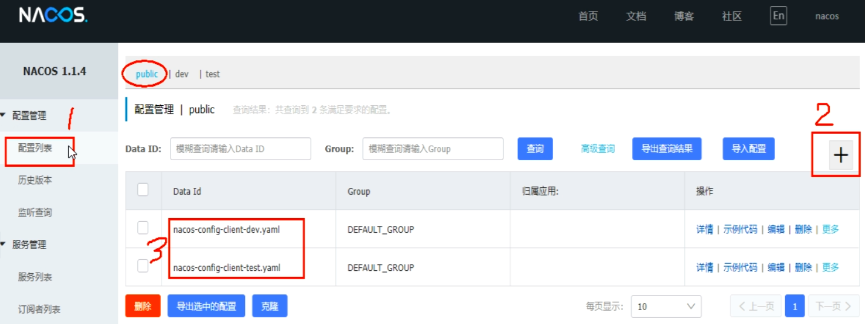Open 详情 for nacos-config-client-dev.yaml
The image size is (868, 324).
coord(705,229)
